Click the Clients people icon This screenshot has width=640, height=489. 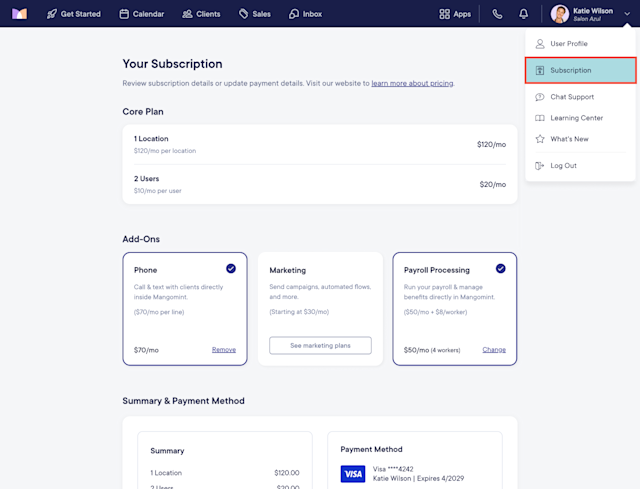tap(187, 14)
